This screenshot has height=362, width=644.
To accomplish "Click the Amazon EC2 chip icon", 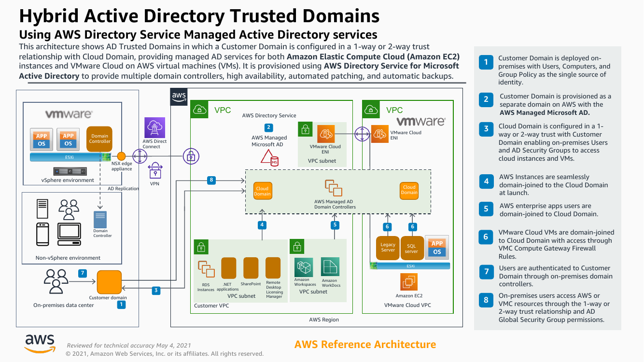I will tap(409, 282).
